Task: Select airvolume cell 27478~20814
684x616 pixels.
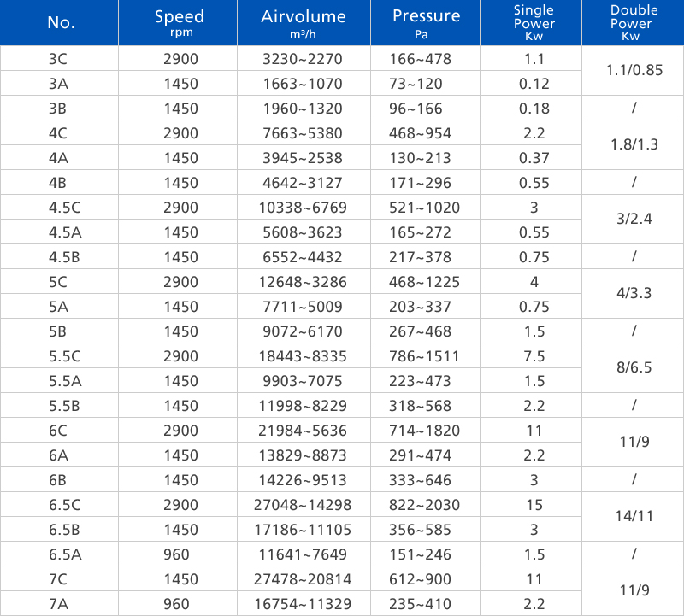Action: [x=303, y=579]
